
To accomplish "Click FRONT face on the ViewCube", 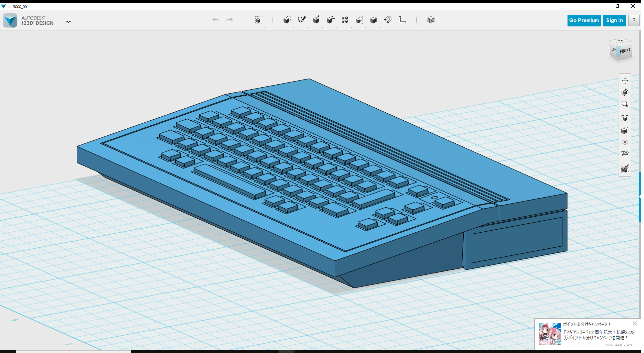I will (x=625, y=51).
